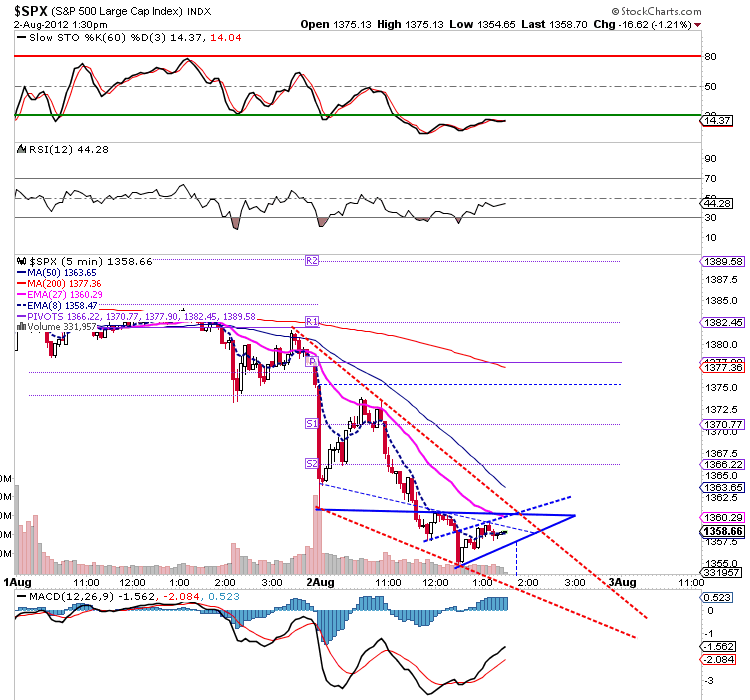Click the S1 pivot marker

(x=312, y=423)
